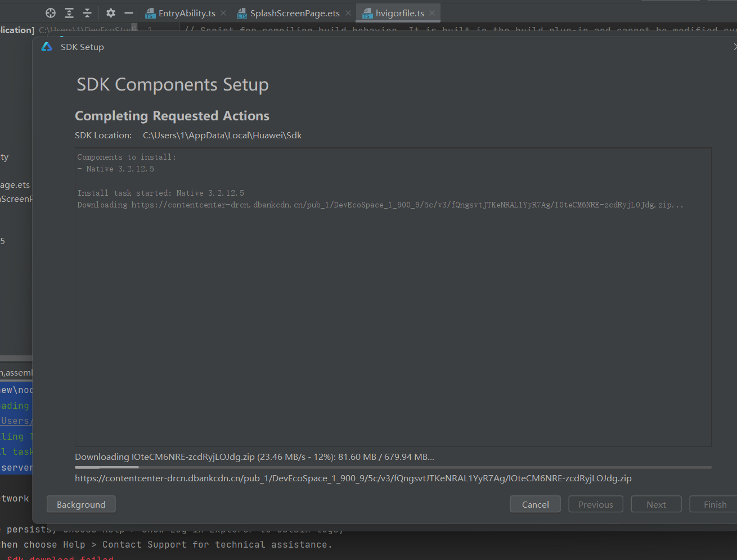Open the project panel settings gear

[x=111, y=13]
